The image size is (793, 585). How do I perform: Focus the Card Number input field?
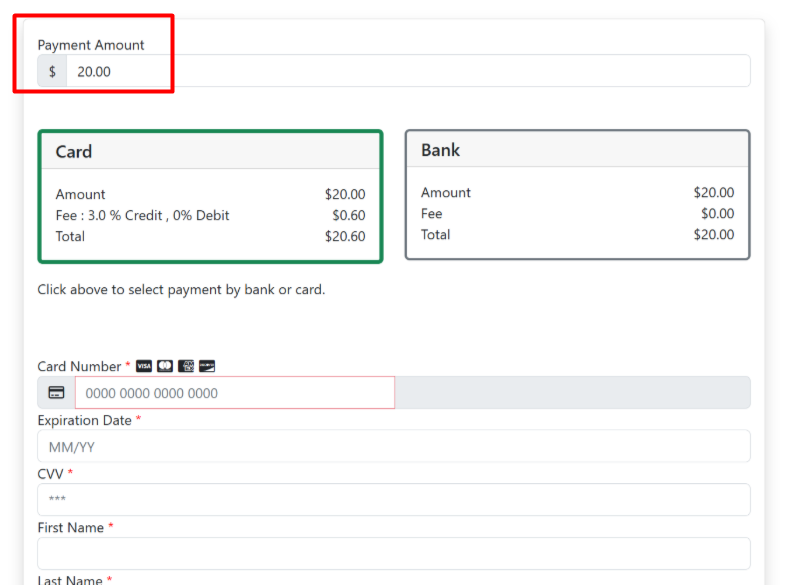235,393
